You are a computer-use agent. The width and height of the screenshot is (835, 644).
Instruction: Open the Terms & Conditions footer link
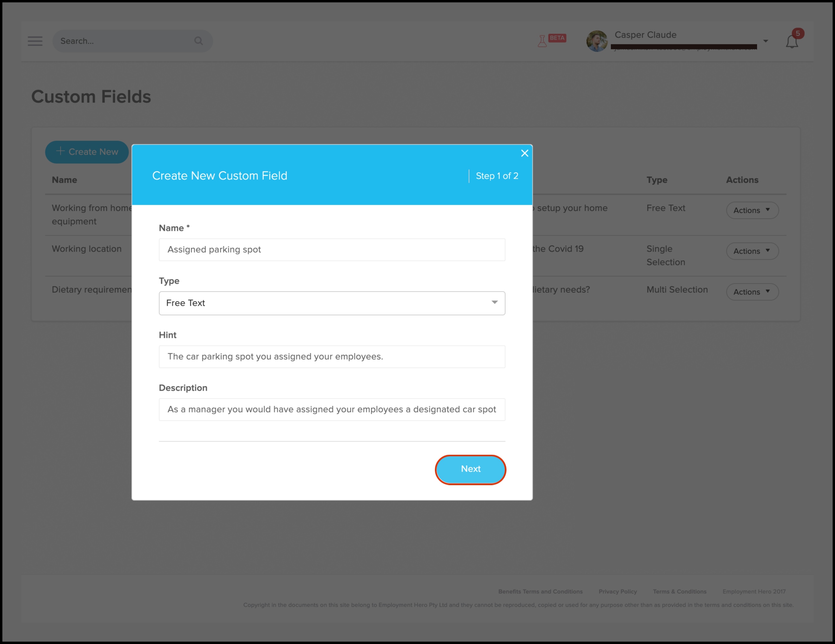click(679, 591)
